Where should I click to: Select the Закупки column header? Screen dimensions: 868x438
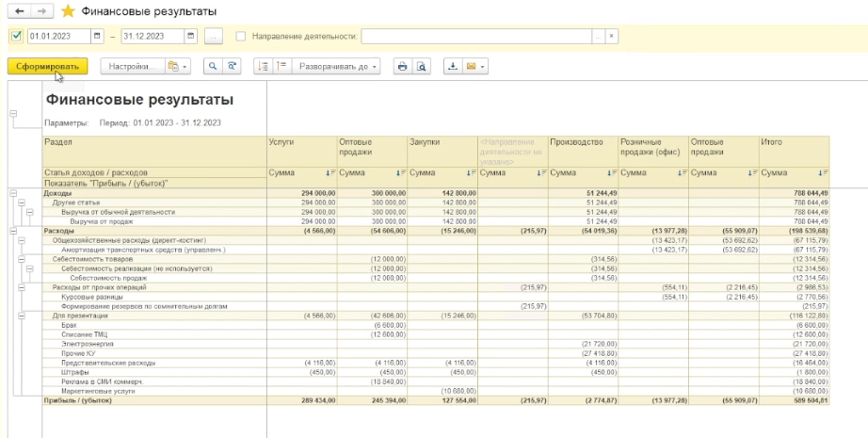pyautogui.click(x=442, y=151)
